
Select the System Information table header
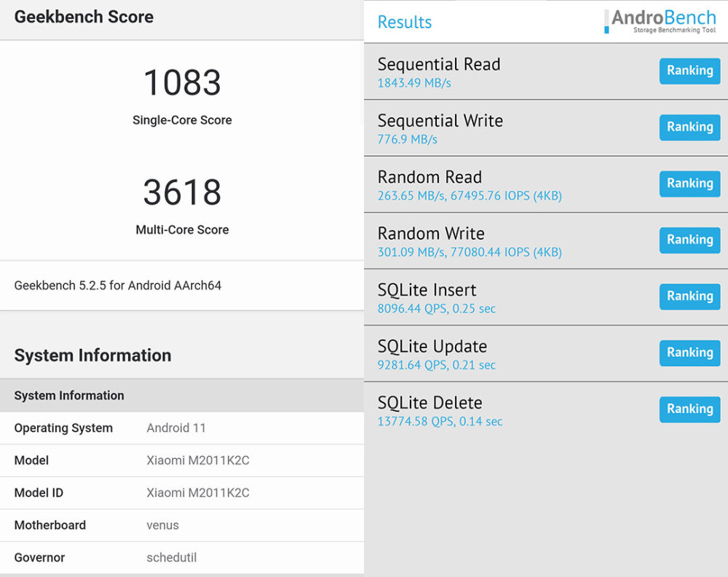pyautogui.click(x=68, y=396)
